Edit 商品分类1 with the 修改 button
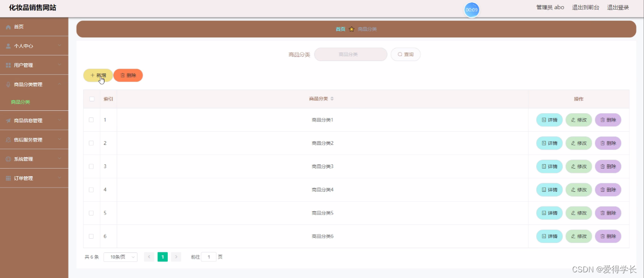Viewport: 644px width, 278px height. coord(579,120)
